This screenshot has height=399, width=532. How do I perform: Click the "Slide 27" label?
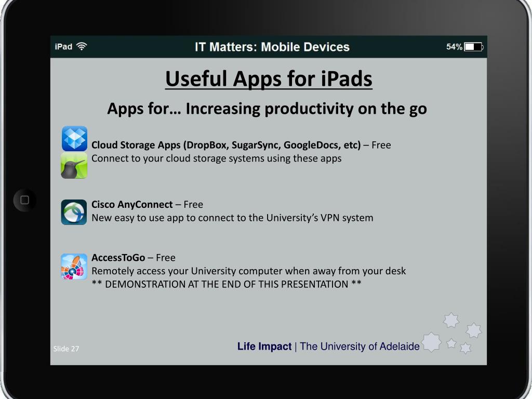(66, 349)
